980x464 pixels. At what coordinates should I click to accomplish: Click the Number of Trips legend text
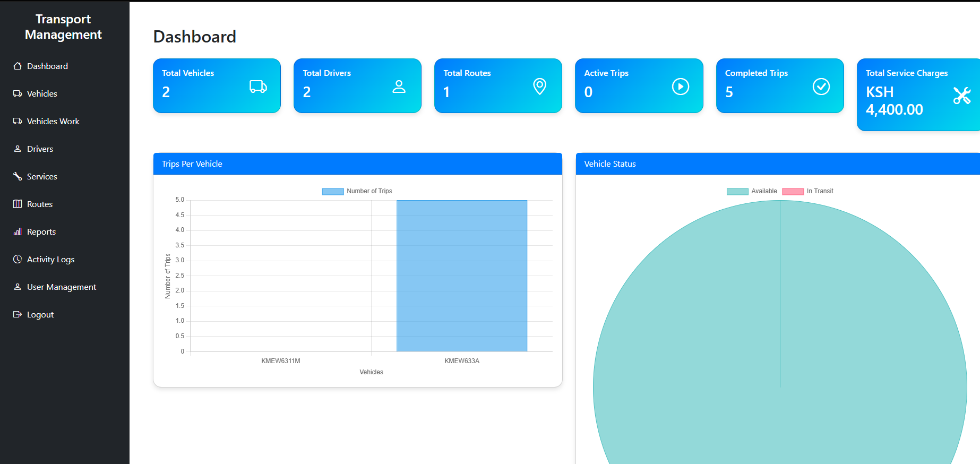coord(369,191)
